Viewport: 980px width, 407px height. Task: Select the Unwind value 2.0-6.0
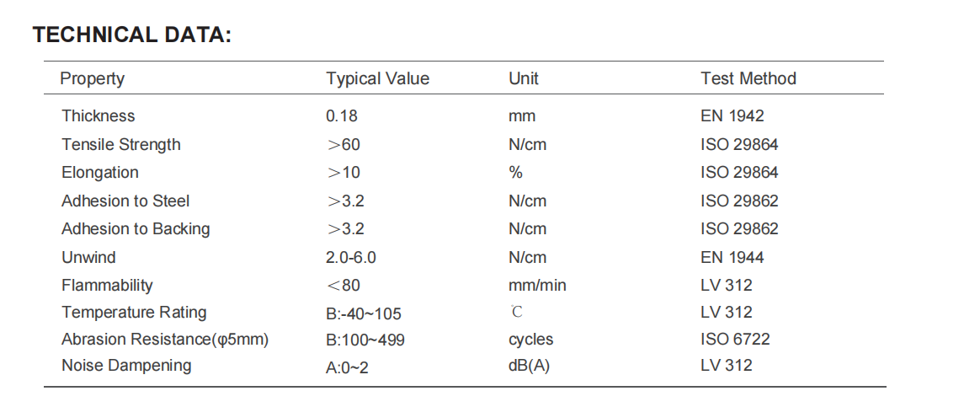(350, 258)
